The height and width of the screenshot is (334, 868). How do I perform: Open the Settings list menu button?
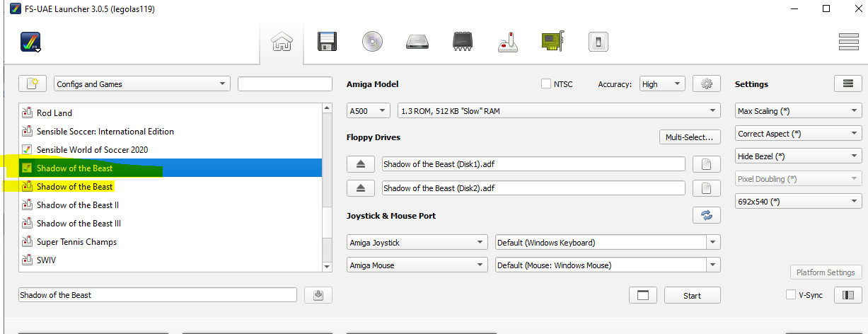tap(848, 84)
